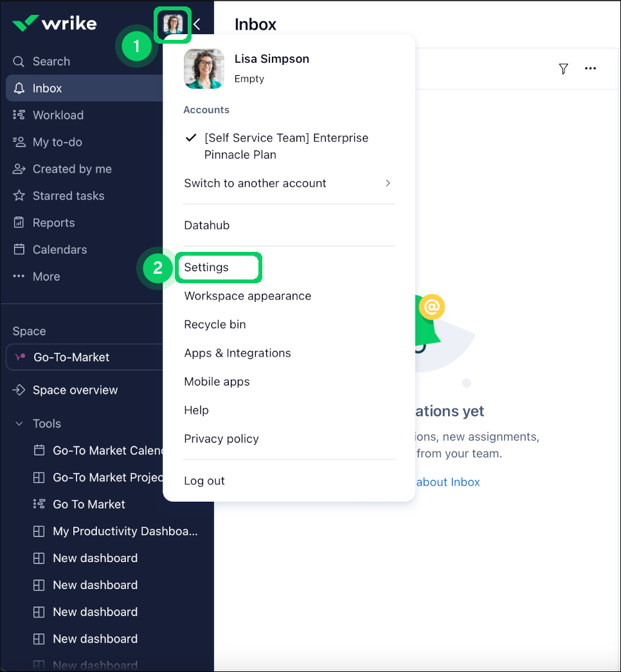Select the Inbox icon in sidebar

tap(19, 88)
